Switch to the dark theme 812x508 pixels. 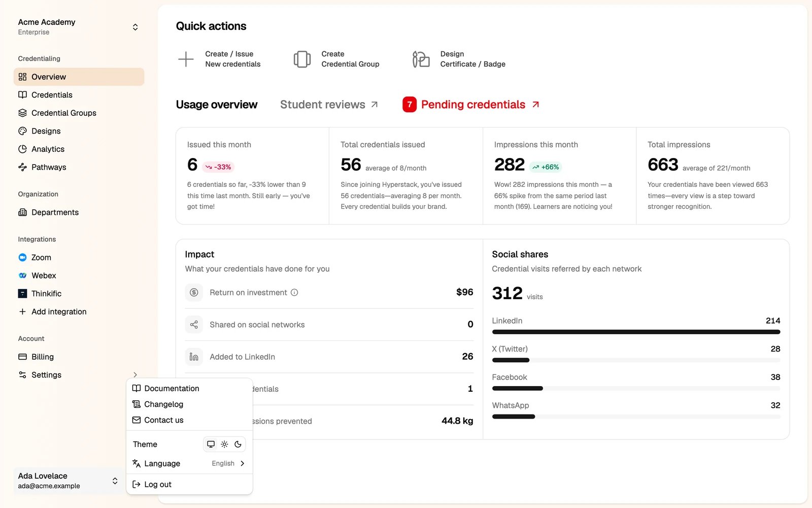(x=238, y=444)
